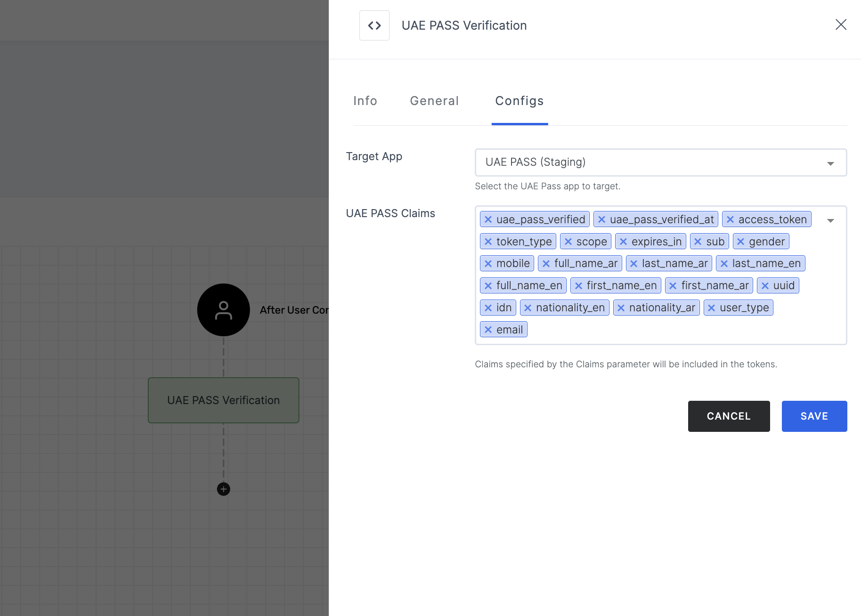Remove the uuid claim tag
861x616 pixels.
(765, 286)
